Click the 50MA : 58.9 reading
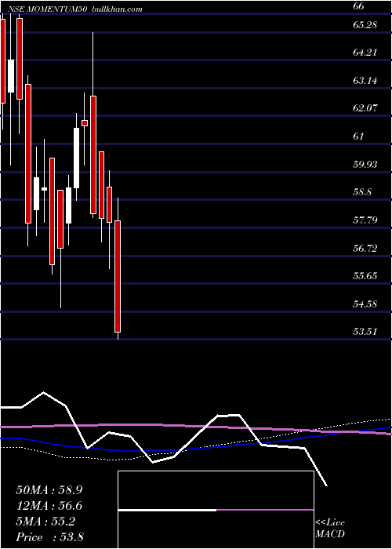The image size is (392, 549). (x=49, y=490)
